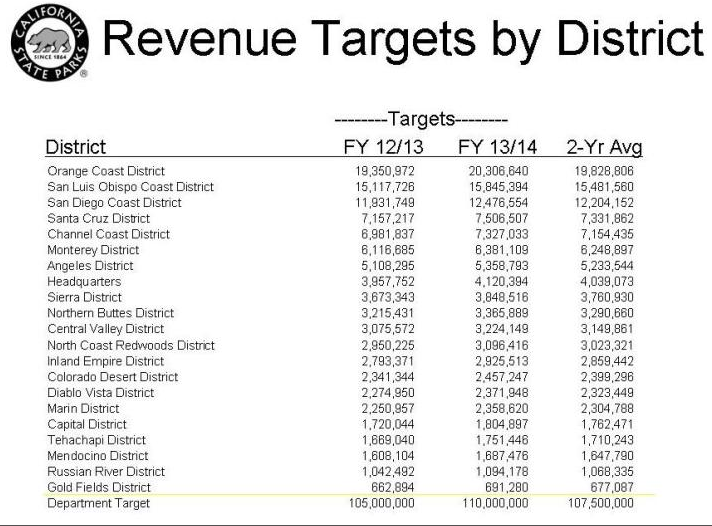Select the Sierra District label
The image size is (712, 526).
(84, 298)
